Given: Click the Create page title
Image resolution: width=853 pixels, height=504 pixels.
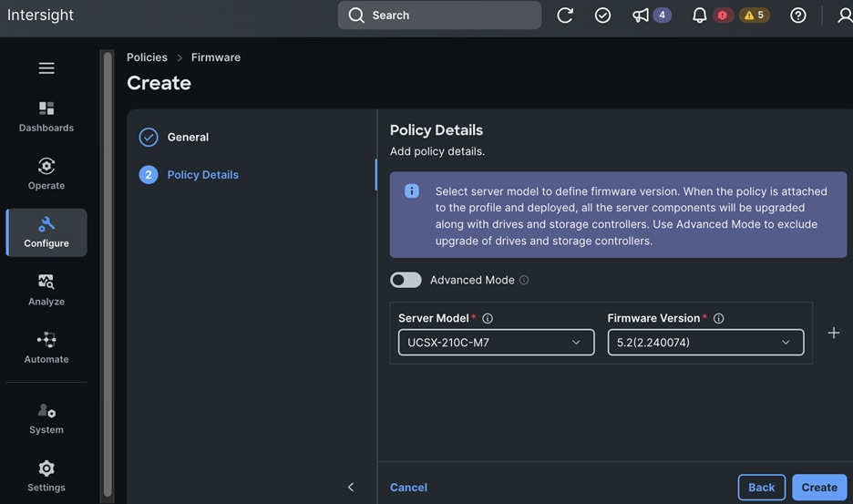Looking at the screenshot, I should [159, 83].
